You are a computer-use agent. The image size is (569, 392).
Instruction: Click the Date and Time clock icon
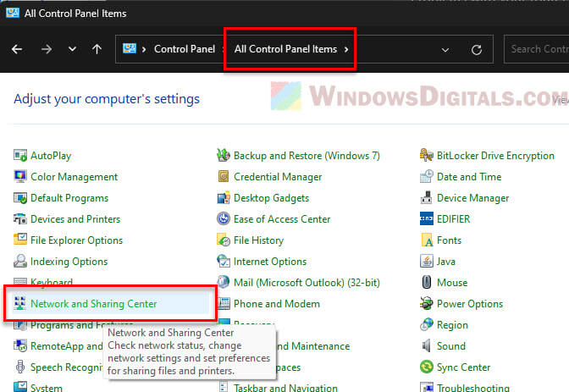coord(427,177)
